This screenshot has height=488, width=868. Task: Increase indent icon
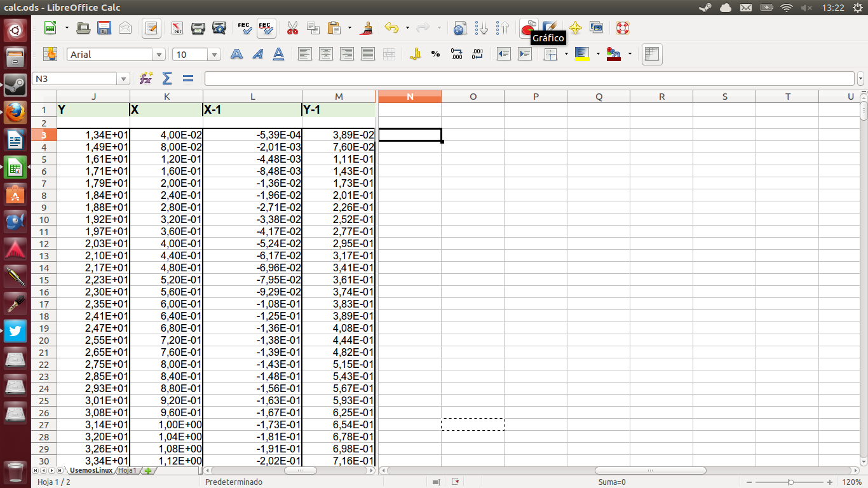pos(524,54)
